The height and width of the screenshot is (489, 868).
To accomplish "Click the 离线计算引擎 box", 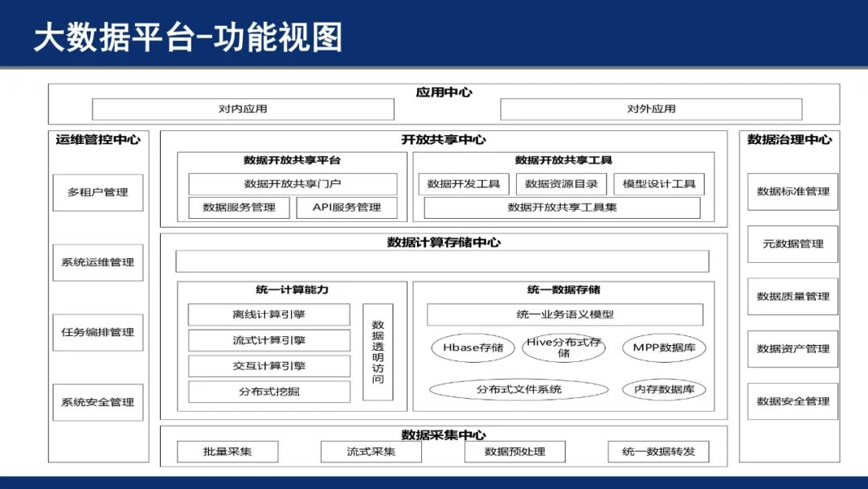I will click(x=269, y=314).
